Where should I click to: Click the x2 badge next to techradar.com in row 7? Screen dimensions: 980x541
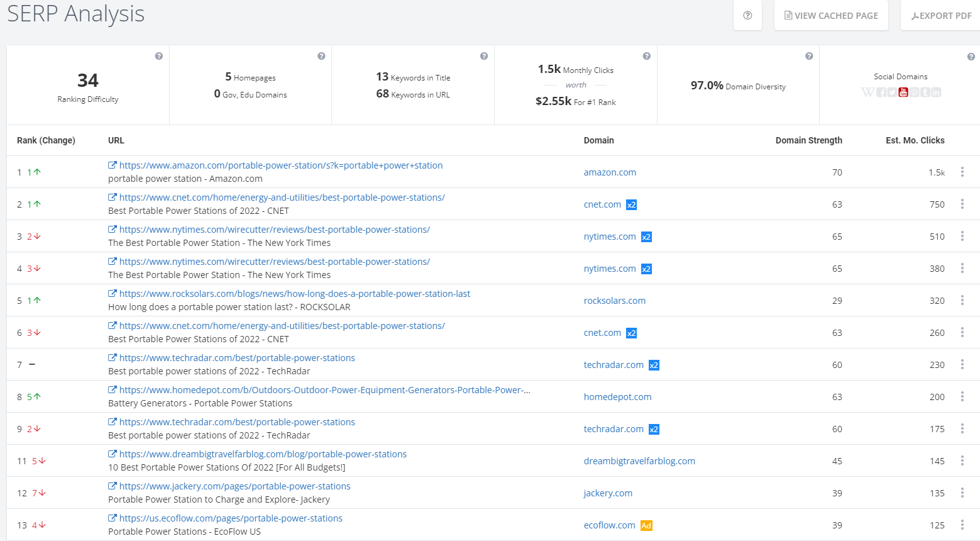point(654,365)
